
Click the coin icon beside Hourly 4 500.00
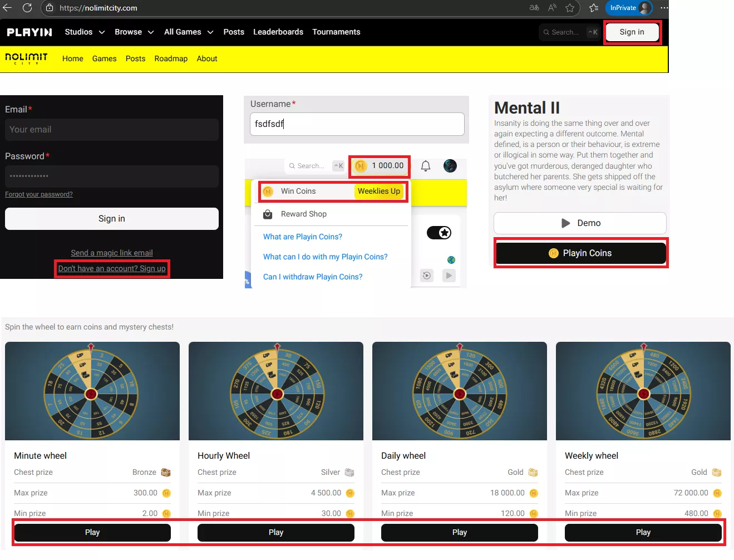pos(350,493)
